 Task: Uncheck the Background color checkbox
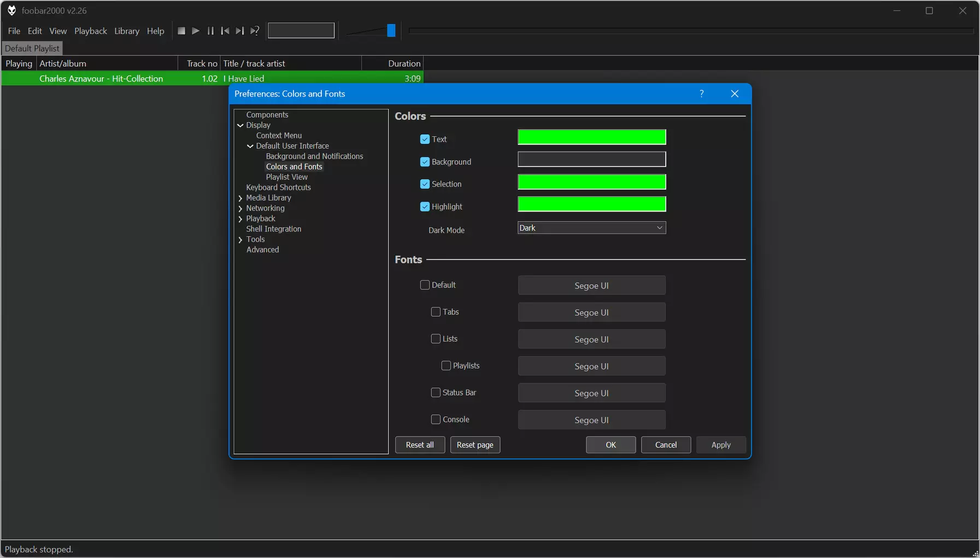coord(425,161)
